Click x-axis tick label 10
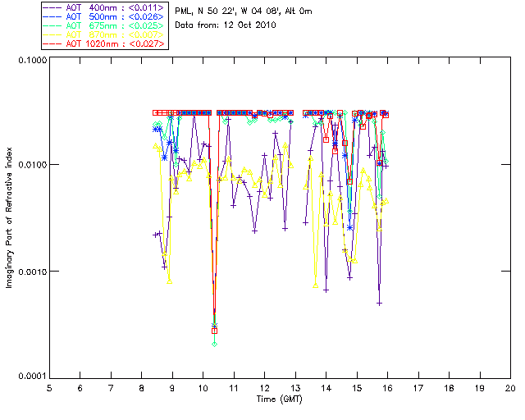This screenshot has width=525, height=420. 203,388
